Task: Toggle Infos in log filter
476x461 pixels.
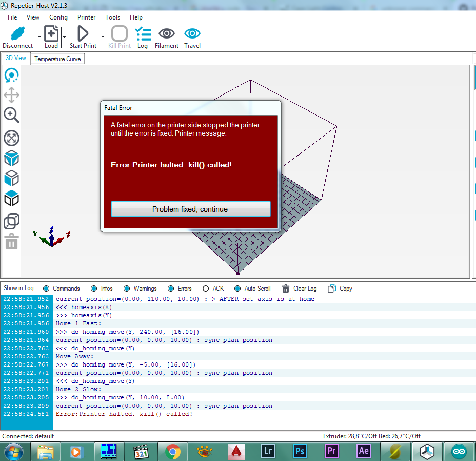Action: click(94, 289)
